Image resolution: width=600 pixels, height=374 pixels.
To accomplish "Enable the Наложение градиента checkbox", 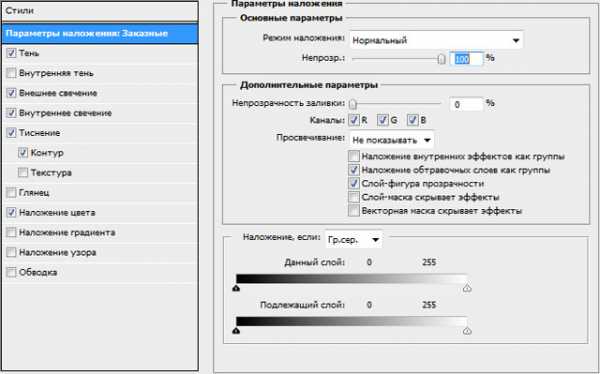I will coord(11,232).
